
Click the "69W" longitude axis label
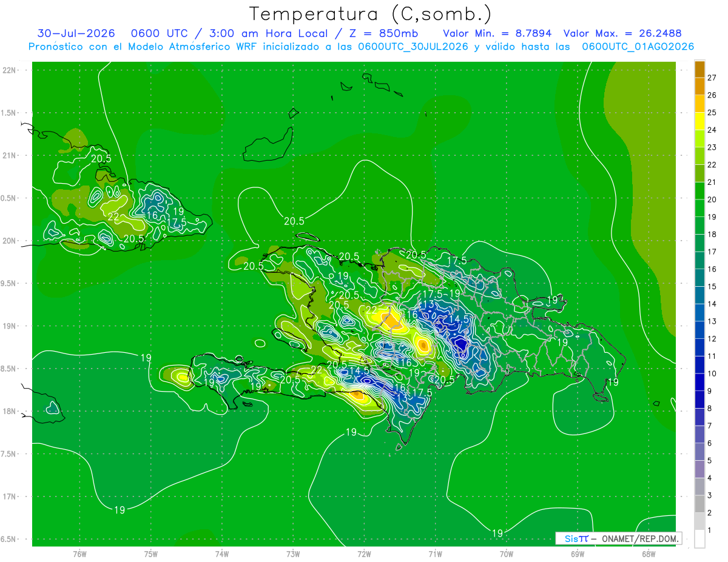pyautogui.click(x=578, y=554)
